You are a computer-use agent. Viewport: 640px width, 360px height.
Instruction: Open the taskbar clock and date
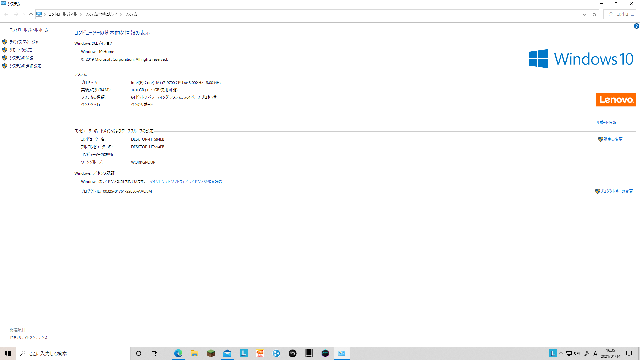(611, 353)
